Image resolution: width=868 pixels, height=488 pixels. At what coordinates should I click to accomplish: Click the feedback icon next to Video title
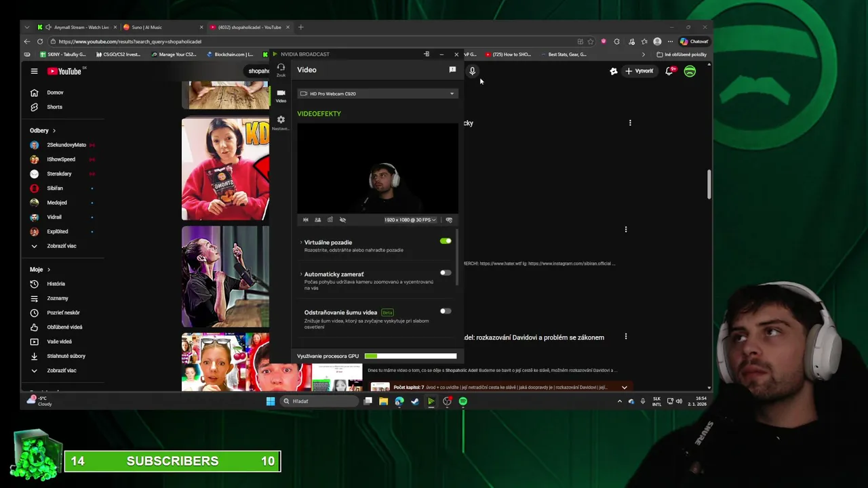[x=452, y=69]
